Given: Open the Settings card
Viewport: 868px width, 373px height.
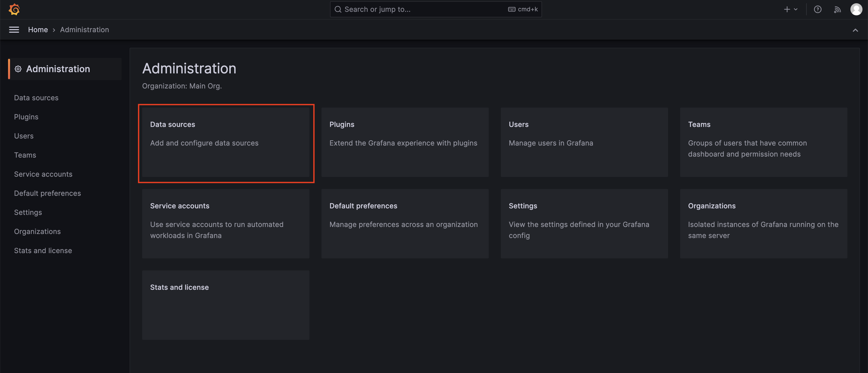Looking at the screenshot, I should point(584,223).
